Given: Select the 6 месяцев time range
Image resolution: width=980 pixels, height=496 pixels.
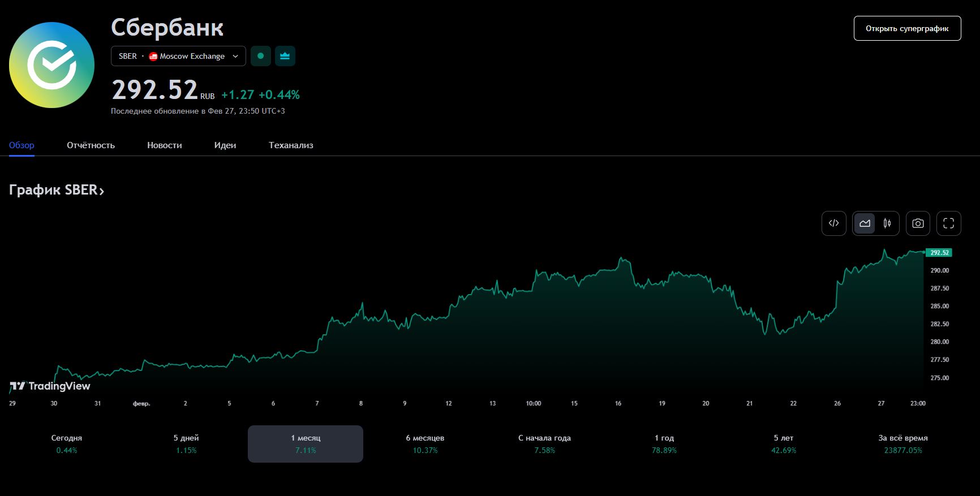Looking at the screenshot, I should pos(425,444).
